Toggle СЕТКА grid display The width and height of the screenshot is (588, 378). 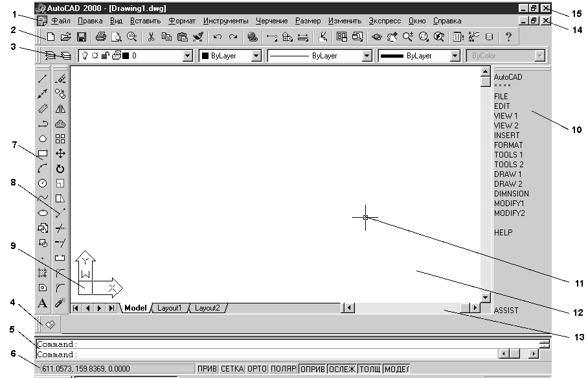(x=232, y=369)
